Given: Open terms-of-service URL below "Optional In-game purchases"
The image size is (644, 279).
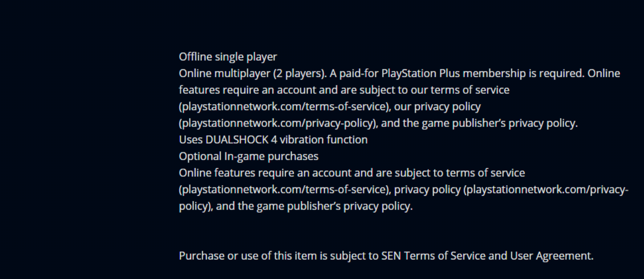Looking at the screenshot, I should point(284,189).
